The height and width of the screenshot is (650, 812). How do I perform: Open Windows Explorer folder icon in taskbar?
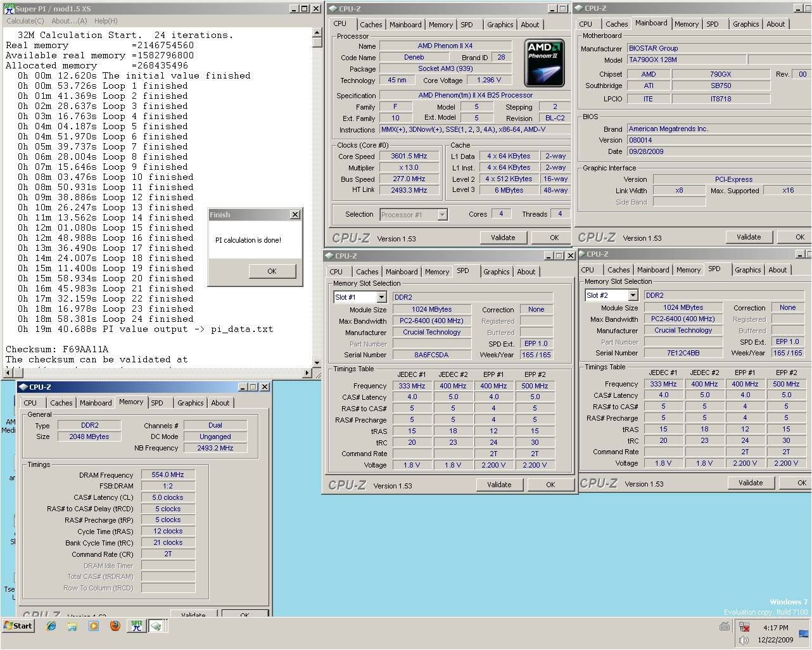(x=72, y=626)
